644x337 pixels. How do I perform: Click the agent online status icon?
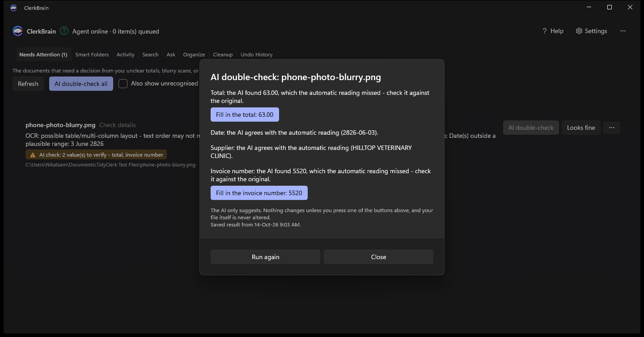(64, 31)
